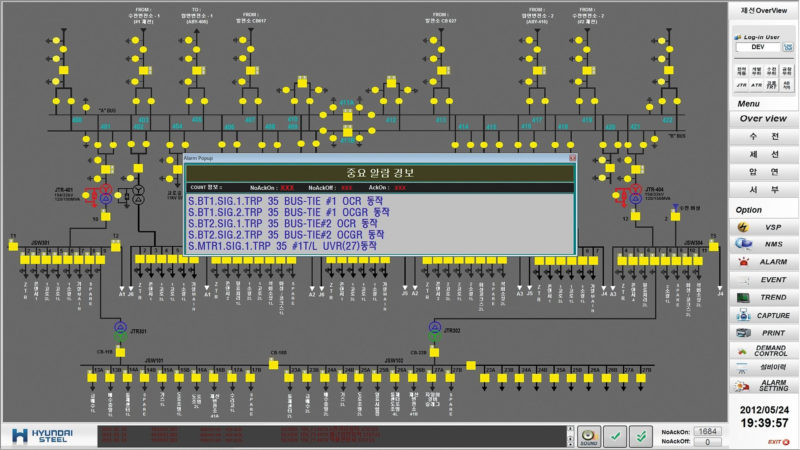Click the double green checkmark acknowledge-all button
The height and width of the screenshot is (450, 800).
pos(641,436)
